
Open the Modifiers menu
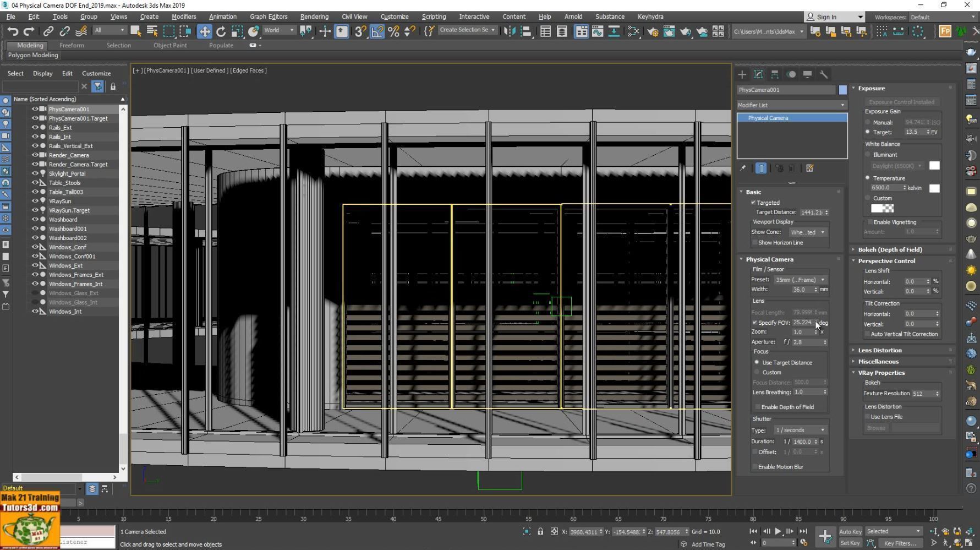click(184, 17)
